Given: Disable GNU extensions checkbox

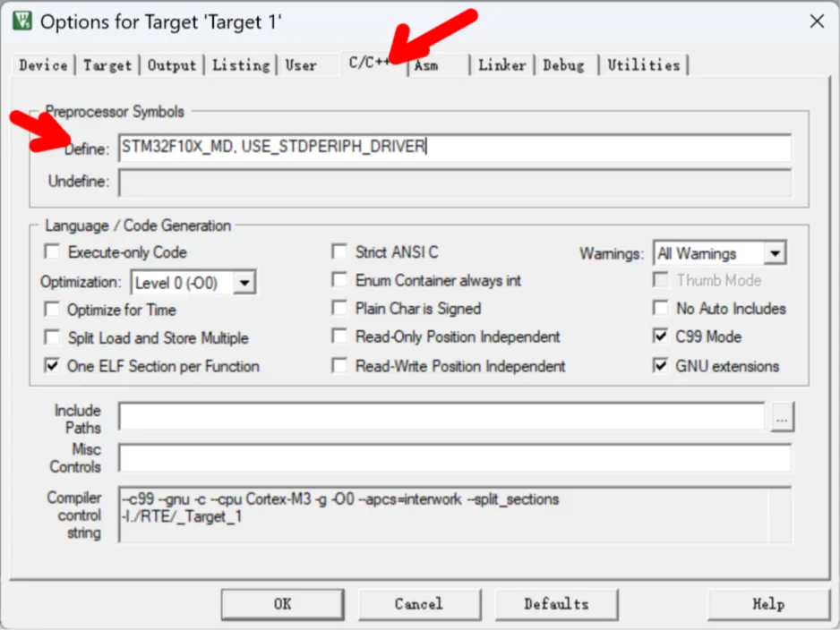Looking at the screenshot, I should click(661, 366).
